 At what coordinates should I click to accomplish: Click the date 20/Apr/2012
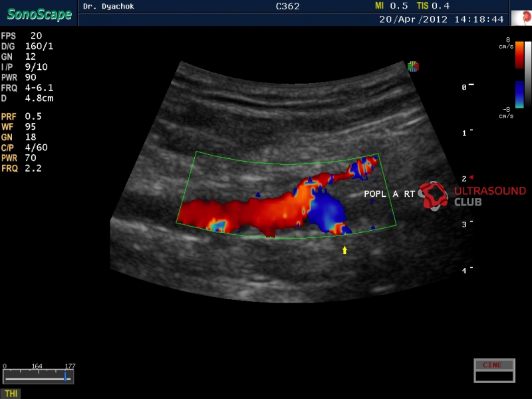click(x=413, y=19)
